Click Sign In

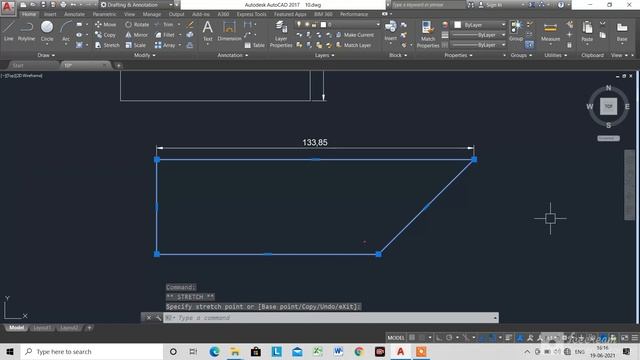pyautogui.click(x=490, y=5)
